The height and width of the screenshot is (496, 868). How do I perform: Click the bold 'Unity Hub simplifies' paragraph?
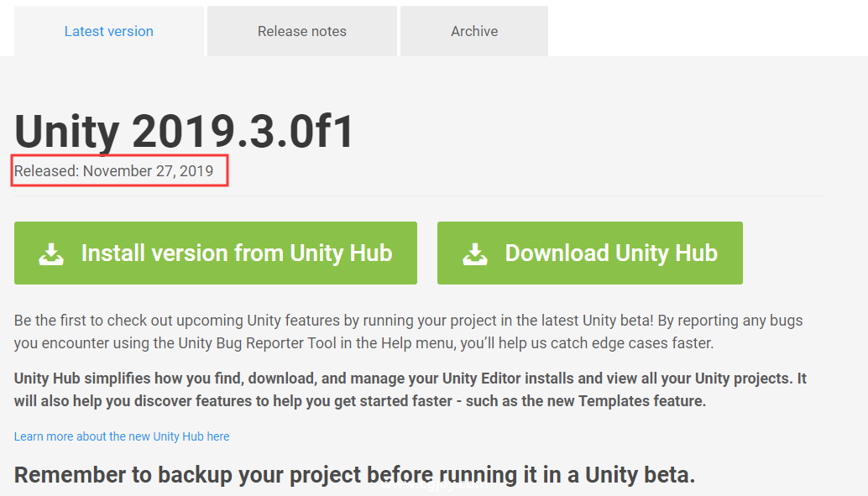point(410,389)
